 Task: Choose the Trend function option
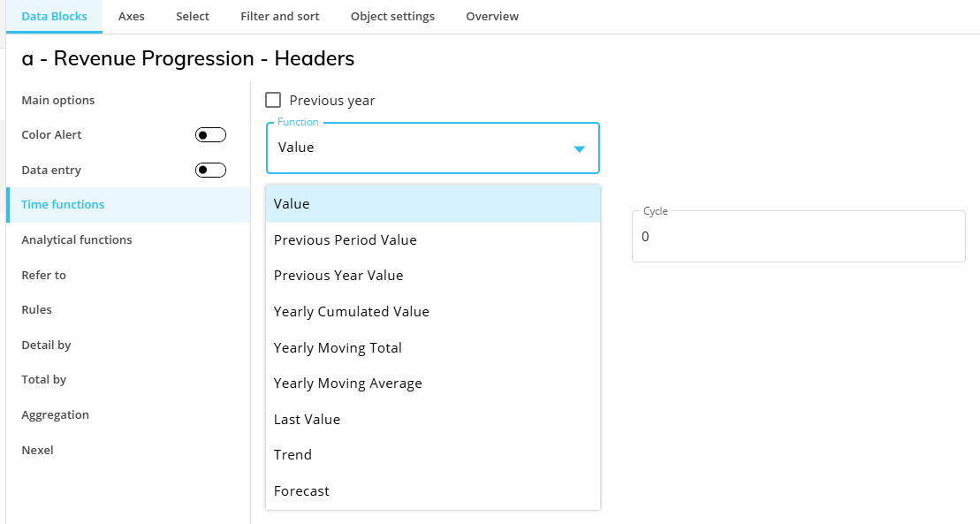tap(292, 454)
